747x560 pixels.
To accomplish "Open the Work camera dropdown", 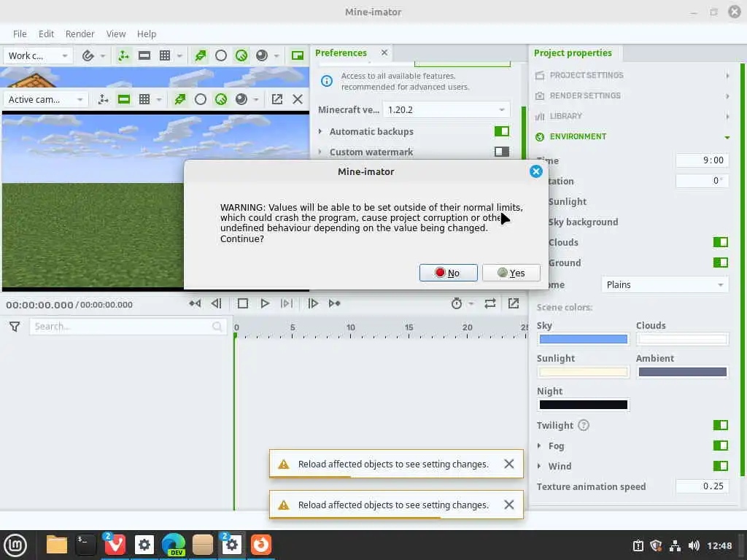I will click(38, 55).
